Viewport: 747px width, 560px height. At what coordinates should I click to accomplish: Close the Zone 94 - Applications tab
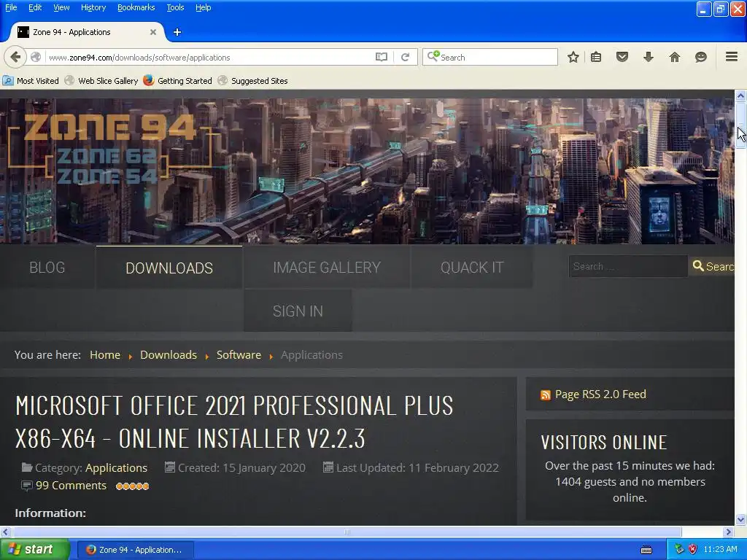point(153,32)
